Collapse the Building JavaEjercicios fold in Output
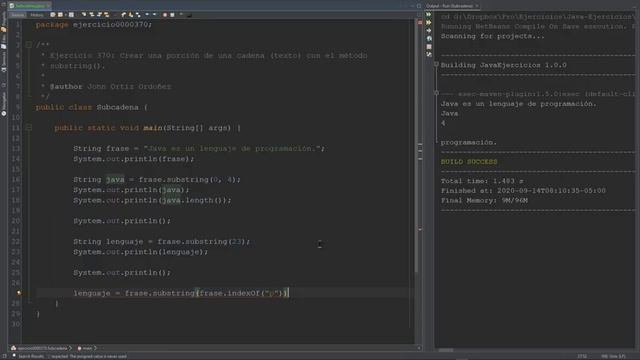The height and width of the screenshot is (360, 640). coord(436,64)
